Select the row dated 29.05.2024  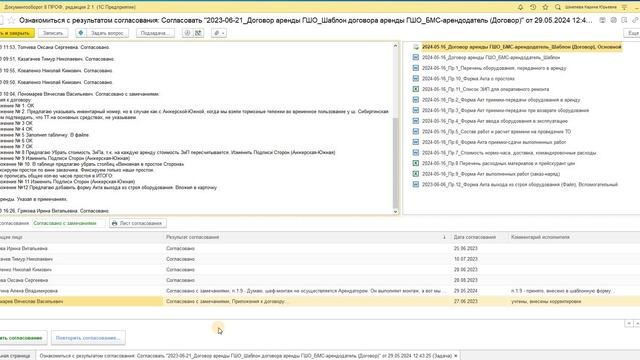pyautogui.click(x=320, y=291)
